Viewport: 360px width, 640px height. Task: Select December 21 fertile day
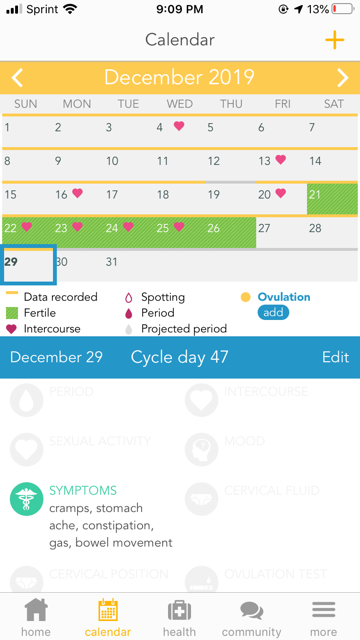point(332,199)
